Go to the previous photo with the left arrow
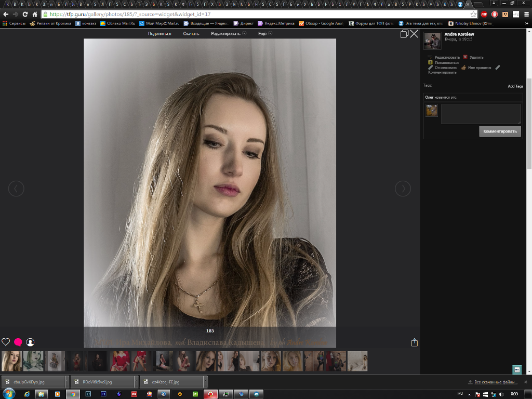The height and width of the screenshot is (399, 532). click(x=16, y=189)
